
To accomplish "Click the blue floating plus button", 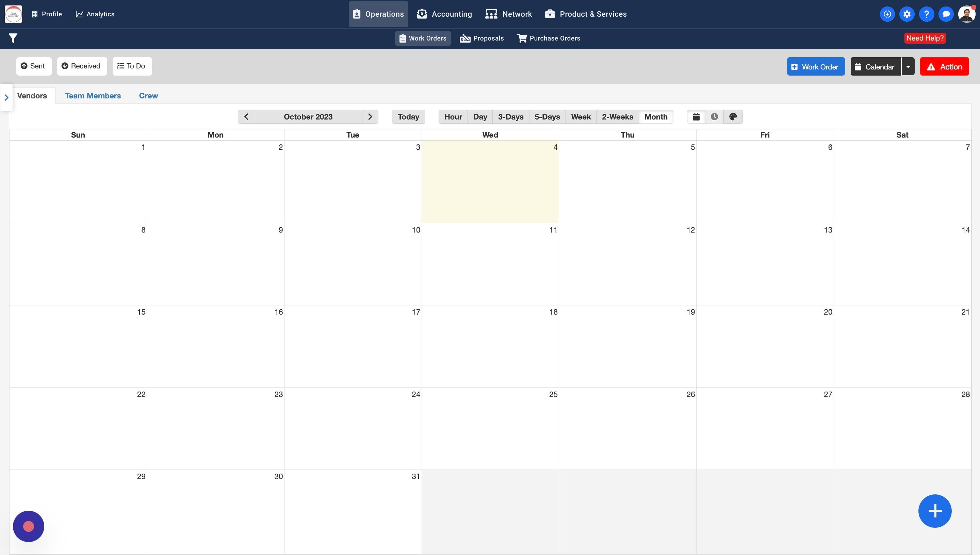I will pos(934,511).
